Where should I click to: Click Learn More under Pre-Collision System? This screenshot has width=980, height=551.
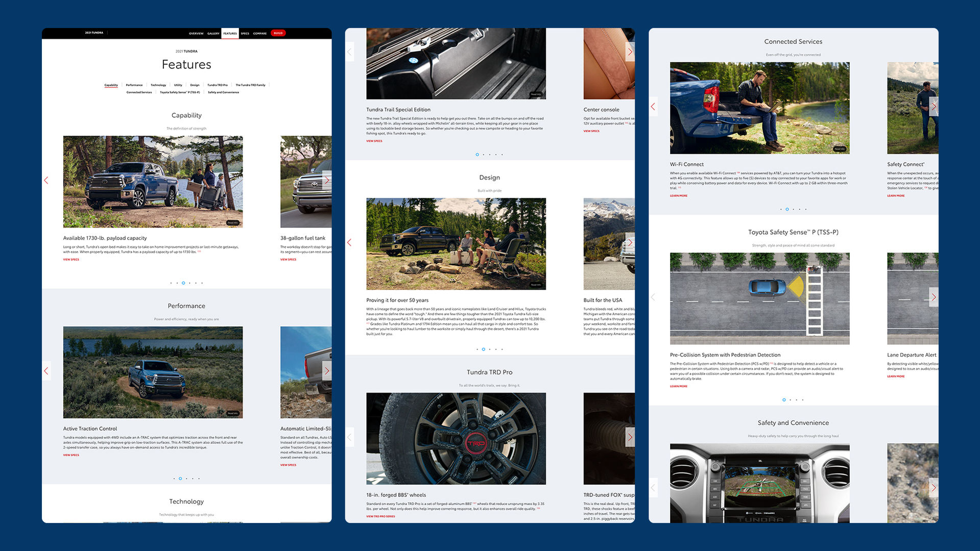679,386
